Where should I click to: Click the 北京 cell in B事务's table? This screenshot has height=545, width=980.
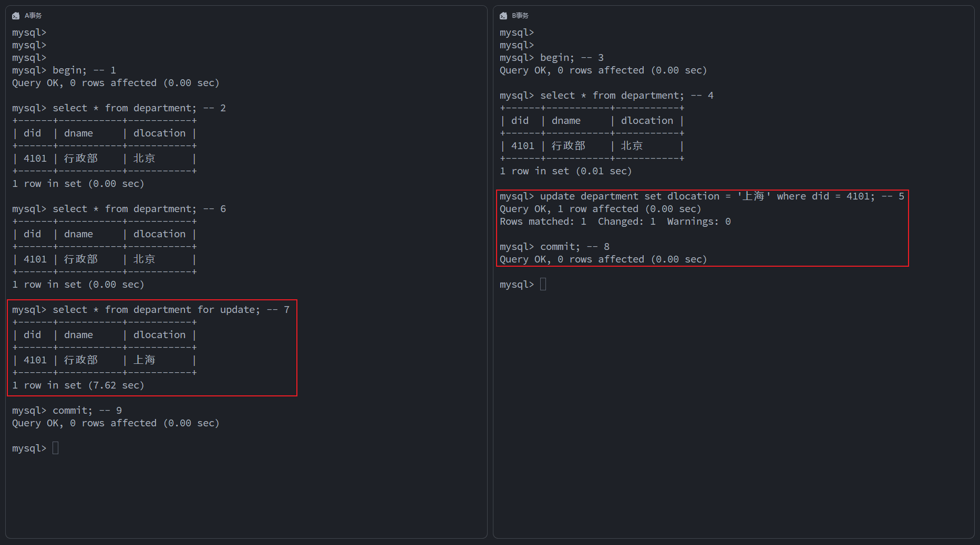click(632, 146)
